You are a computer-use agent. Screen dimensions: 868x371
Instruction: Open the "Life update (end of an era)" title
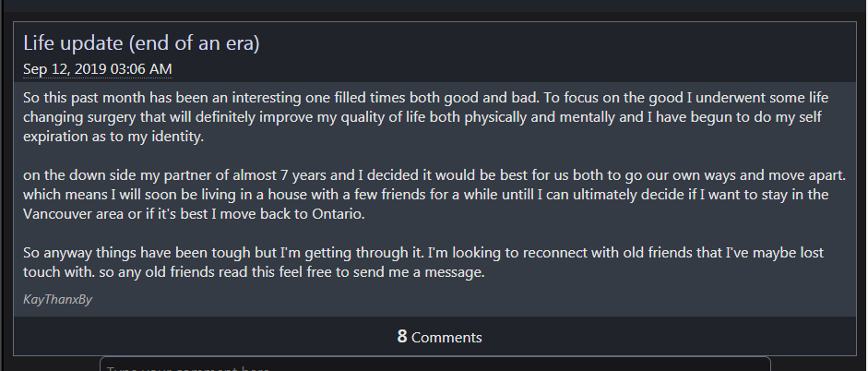coord(141,43)
